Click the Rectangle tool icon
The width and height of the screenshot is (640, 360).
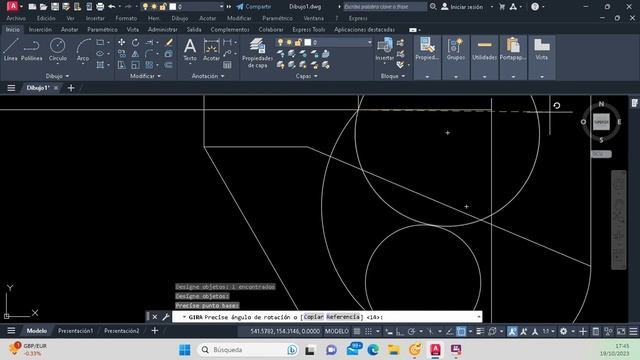click(100, 42)
